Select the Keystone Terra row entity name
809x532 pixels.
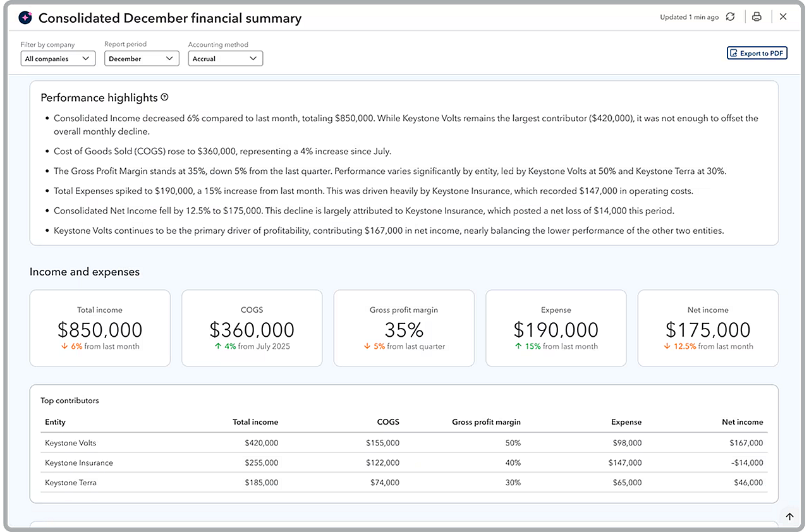[x=71, y=483]
